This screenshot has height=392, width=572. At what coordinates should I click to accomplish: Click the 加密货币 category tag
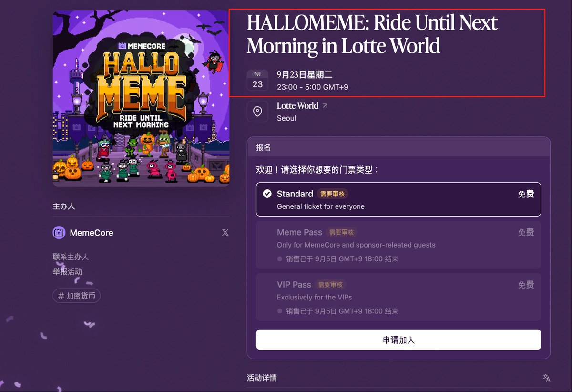point(76,296)
